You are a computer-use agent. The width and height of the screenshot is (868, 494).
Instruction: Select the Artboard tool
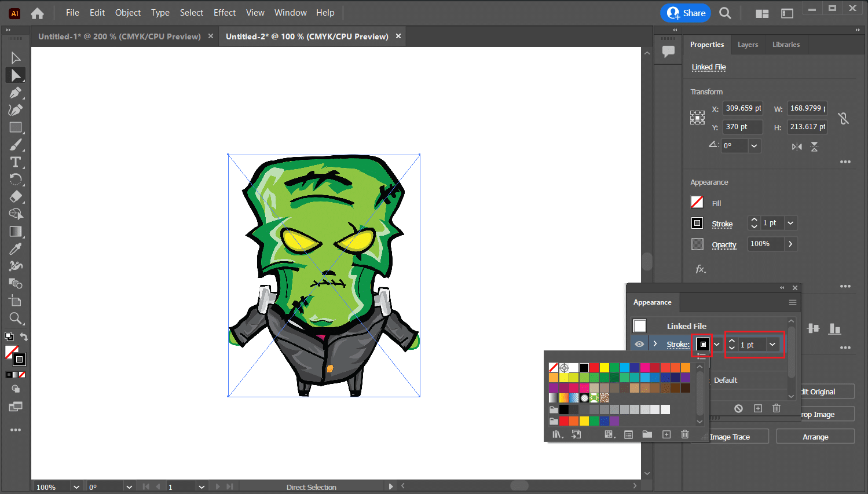point(16,301)
